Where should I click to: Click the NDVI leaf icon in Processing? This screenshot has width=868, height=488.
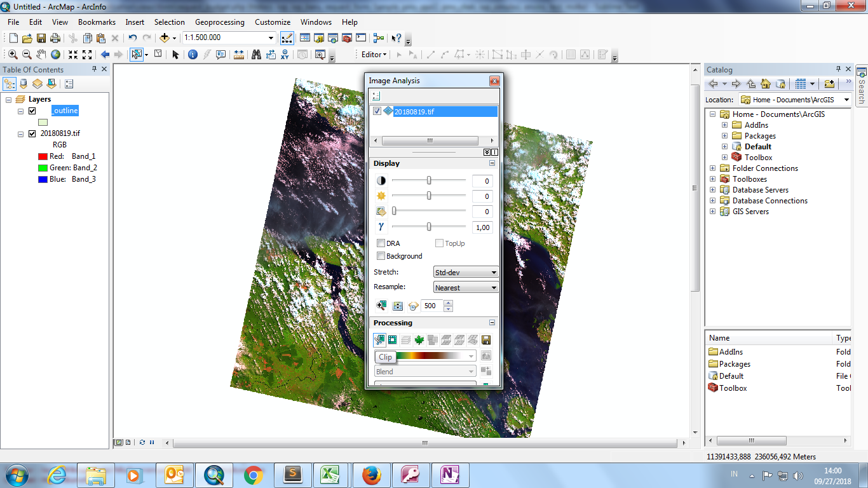pyautogui.click(x=419, y=340)
